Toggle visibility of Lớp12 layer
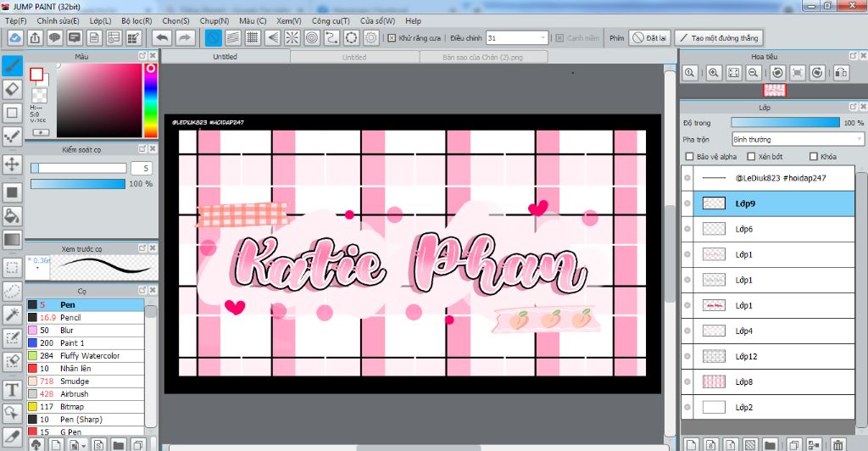This screenshot has width=868, height=451. [687, 356]
